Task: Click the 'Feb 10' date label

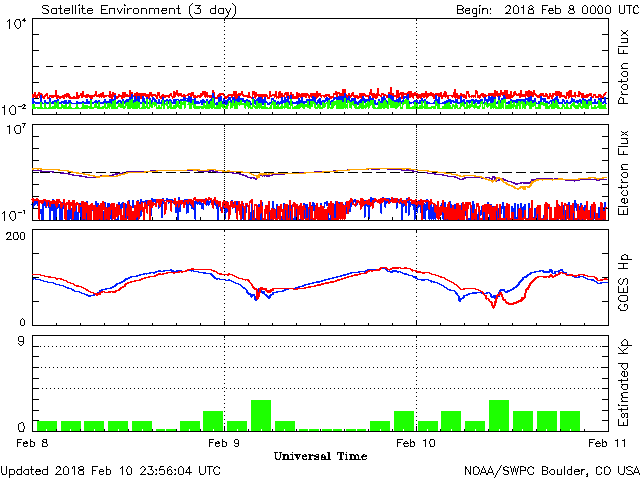Action: [416, 443]
